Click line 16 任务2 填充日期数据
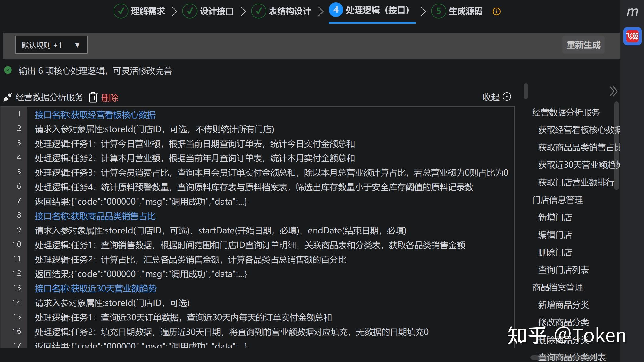This screenshot has height=362, width=644. tap(232, 332)
